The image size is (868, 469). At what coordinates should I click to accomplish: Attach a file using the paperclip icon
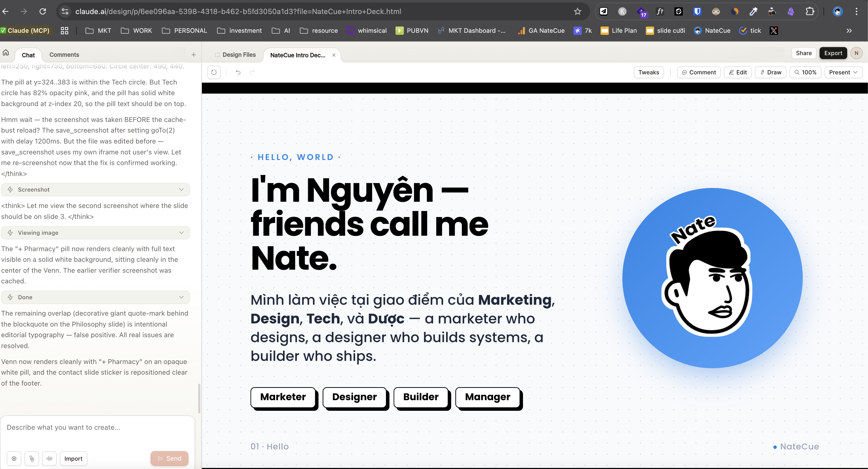tap(32, 458)
